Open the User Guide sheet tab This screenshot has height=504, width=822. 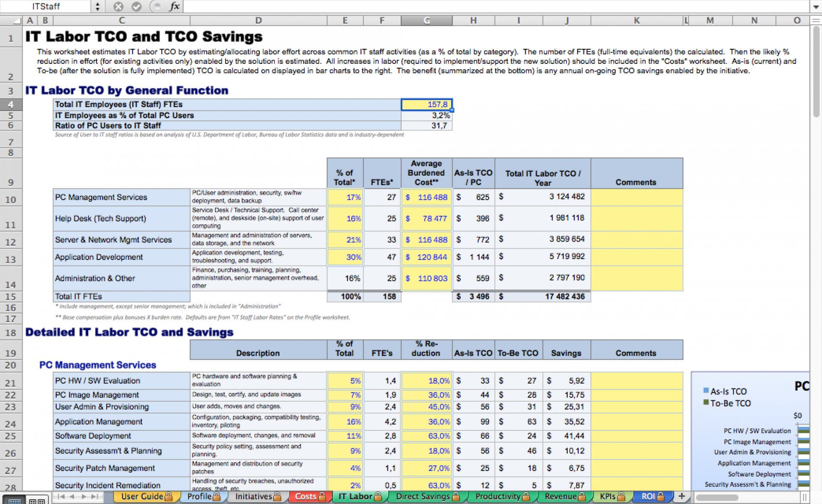pyautogui.click(x=146, y=497)
